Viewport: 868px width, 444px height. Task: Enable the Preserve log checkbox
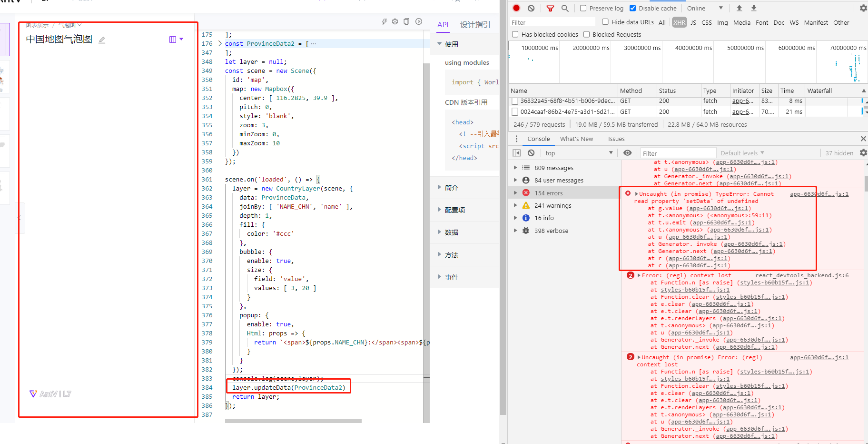(582, 8)
